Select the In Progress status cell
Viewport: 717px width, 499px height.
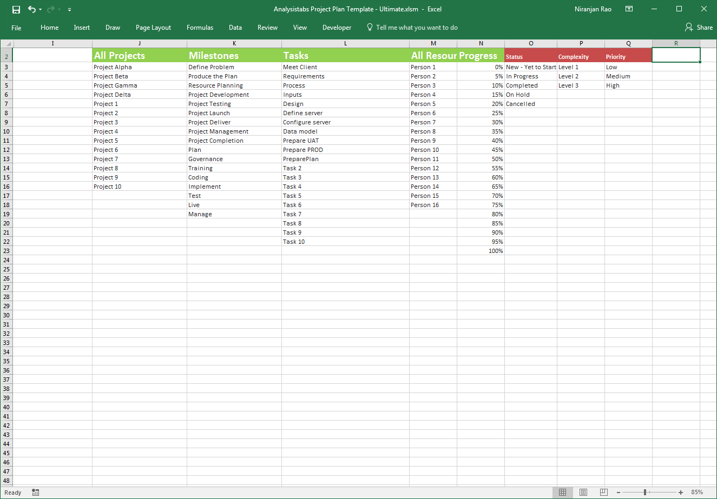(531, 76)
